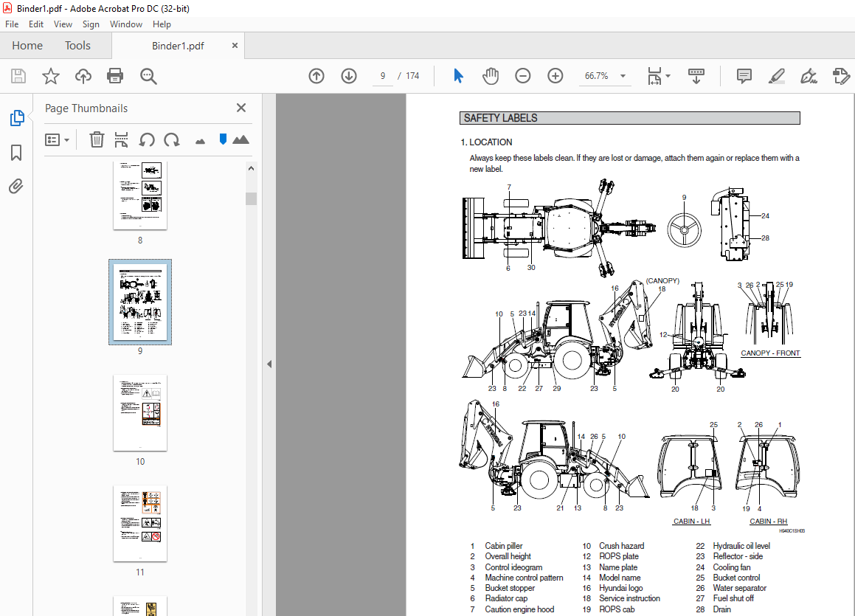
Task: Click the 'Crush hazard' legend entry
Action: pyautogui.click(x=622, y=546)
